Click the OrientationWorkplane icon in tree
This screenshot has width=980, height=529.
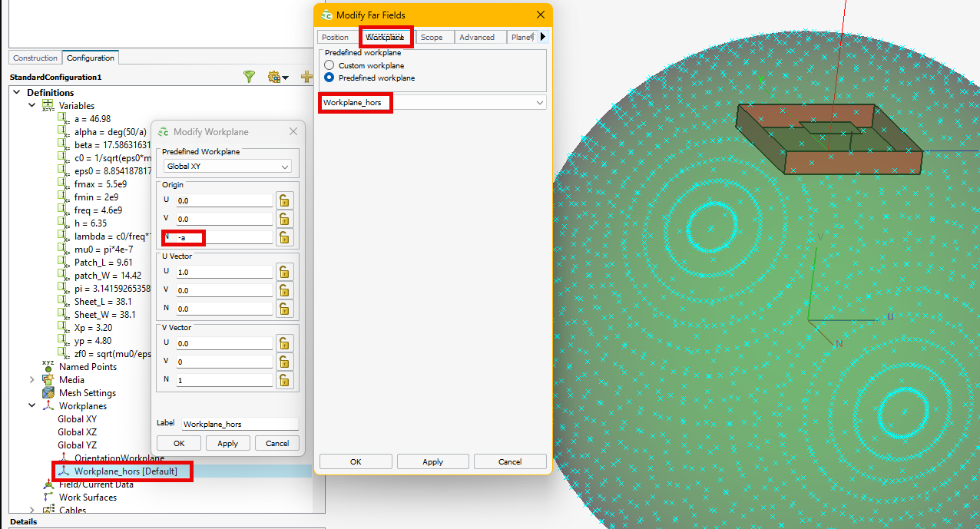tap(65, 458)
